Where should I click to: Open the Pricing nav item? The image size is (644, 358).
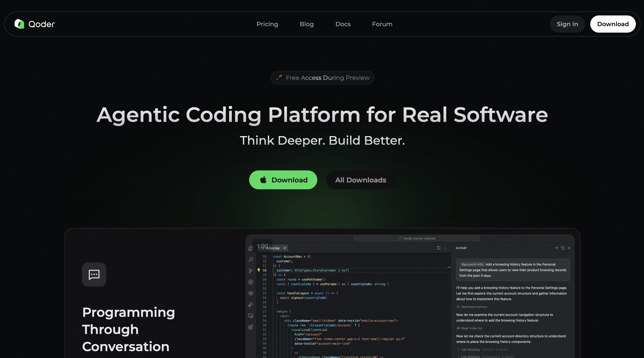(267, 24)
